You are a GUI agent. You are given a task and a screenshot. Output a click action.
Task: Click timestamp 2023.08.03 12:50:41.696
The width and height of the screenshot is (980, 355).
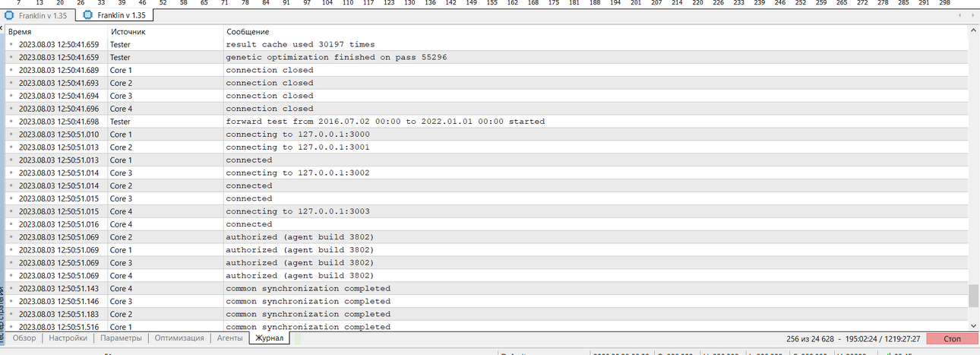[58, 109]
